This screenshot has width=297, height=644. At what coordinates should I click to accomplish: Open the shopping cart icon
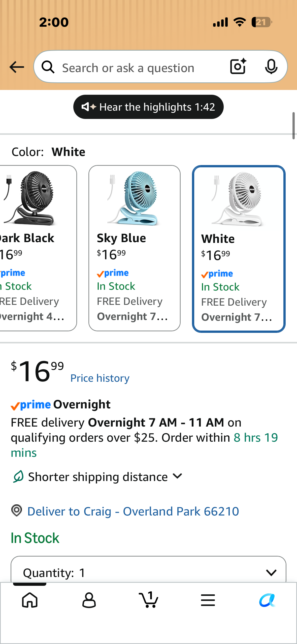149,599
